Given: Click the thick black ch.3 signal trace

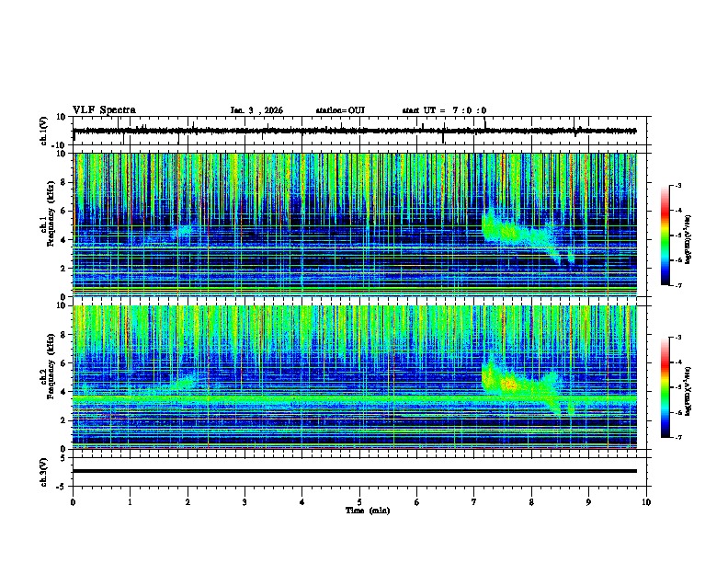Looking at the screenshot, I should click(x=355, y=471).
